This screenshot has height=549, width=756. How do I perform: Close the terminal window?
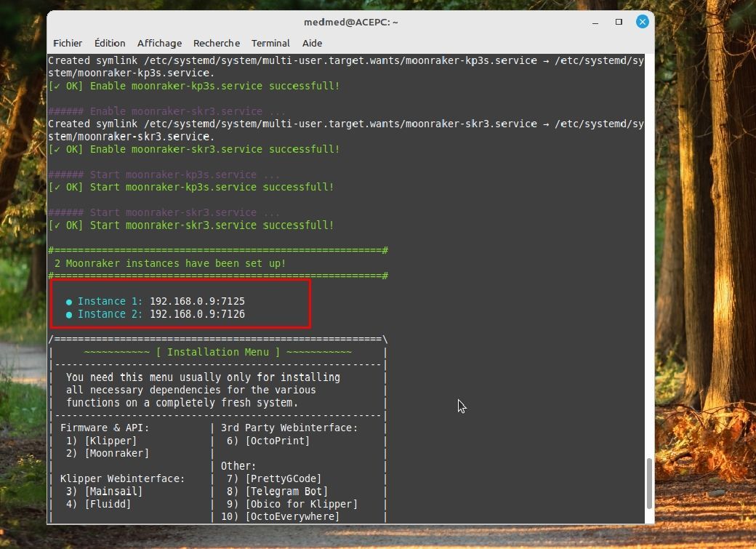click(x=642, y=22)
